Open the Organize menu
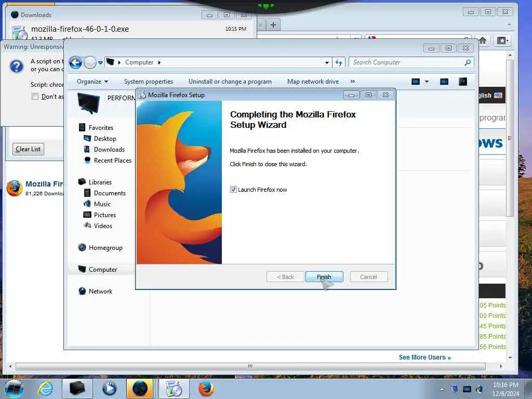Screen dimensions: 532x399 pos(92,82)
